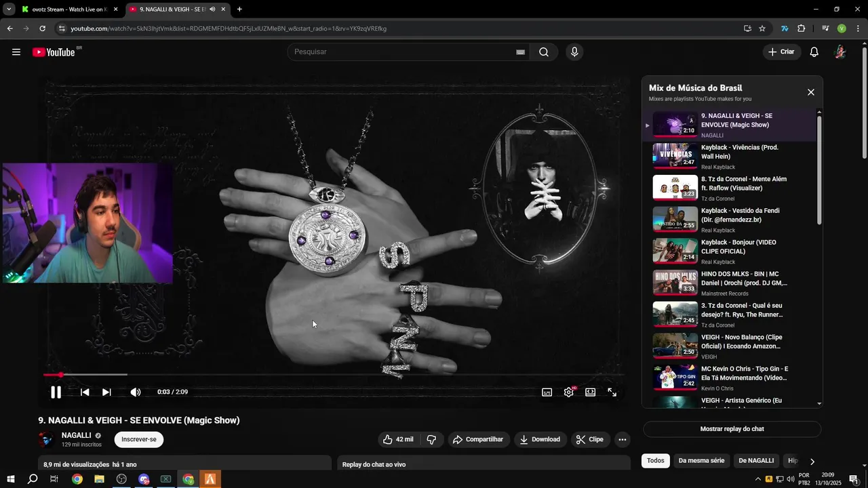Open the notifications bell
The image size is (868, 488).
(x=814, y=52)
